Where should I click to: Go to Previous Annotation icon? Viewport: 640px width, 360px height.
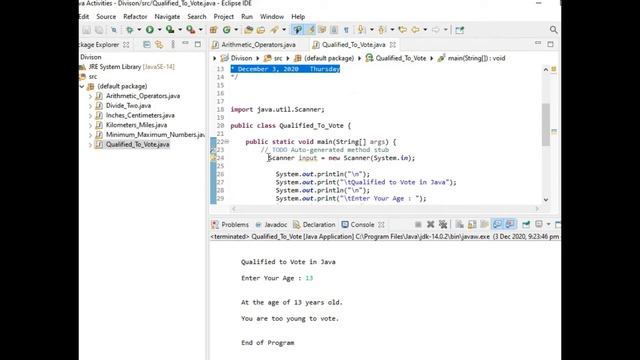pyautogui.click(x=382, y=30)
